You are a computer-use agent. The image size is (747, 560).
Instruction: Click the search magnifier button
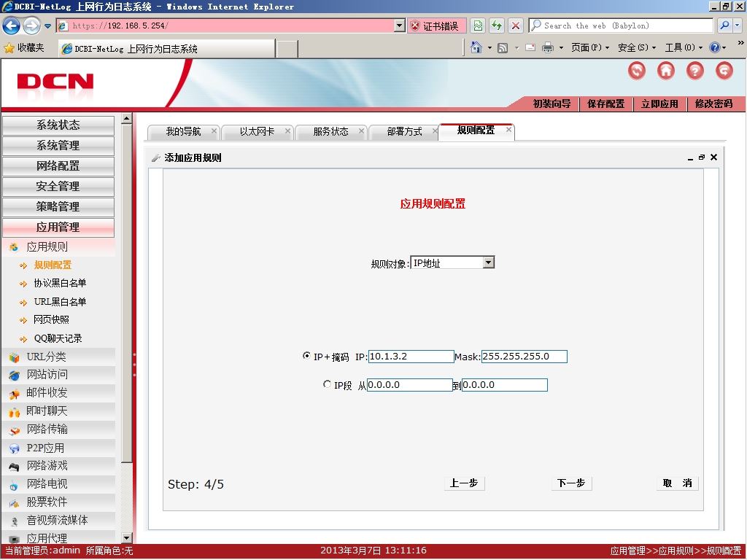point(724,26)
